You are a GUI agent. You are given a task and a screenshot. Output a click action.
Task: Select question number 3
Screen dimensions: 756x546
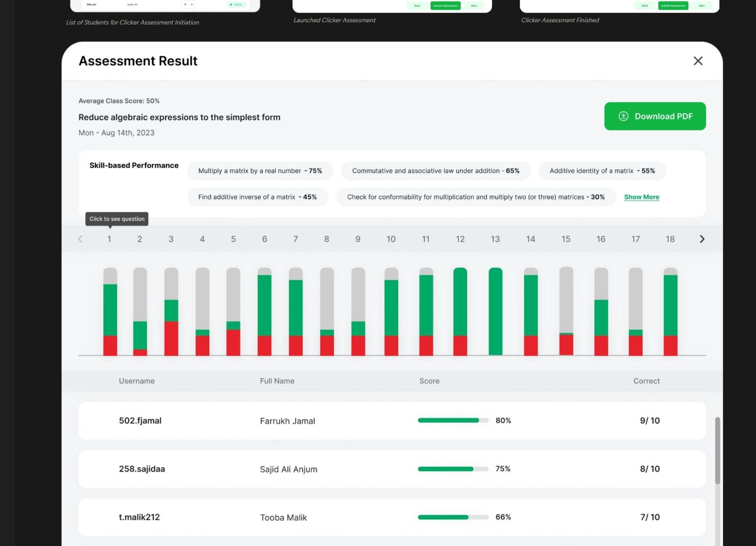point(171,239)
